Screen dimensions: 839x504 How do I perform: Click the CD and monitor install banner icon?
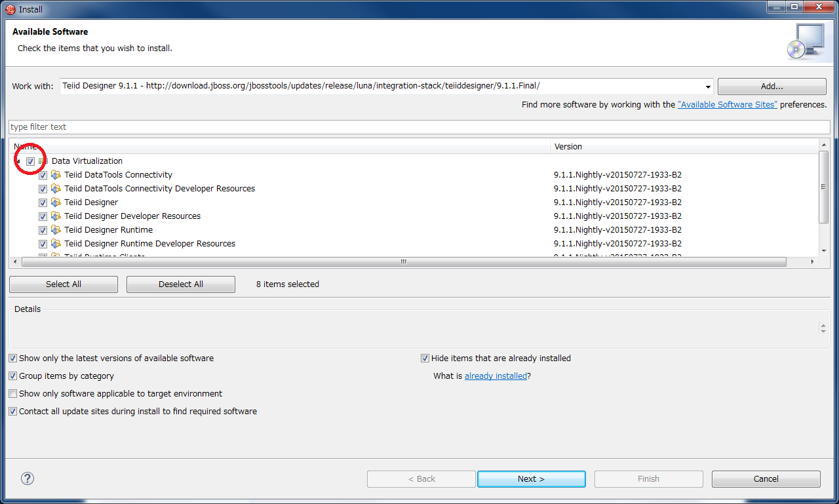tap(806, 41)
